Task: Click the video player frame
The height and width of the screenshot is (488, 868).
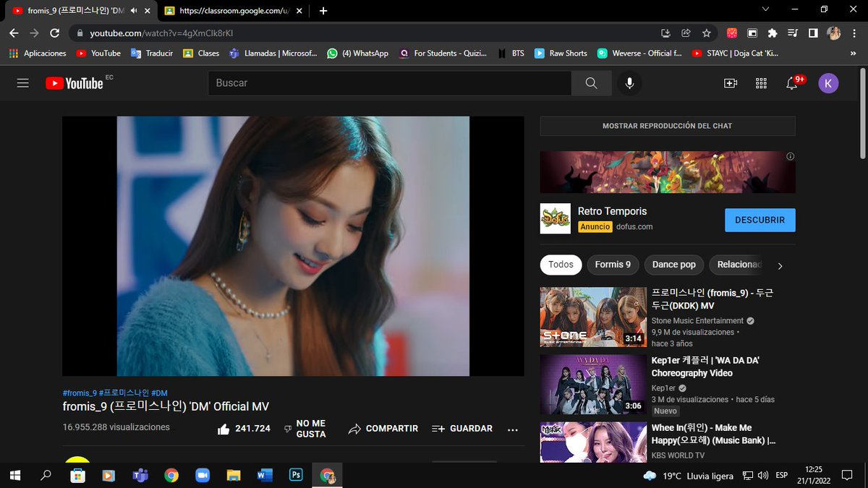Action: (293, 246)
